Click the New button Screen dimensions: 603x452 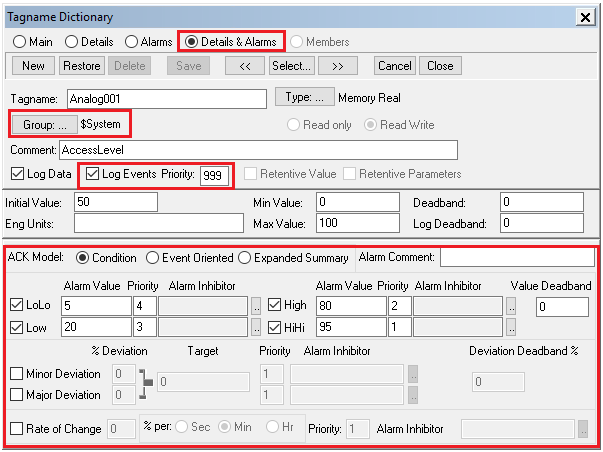pos(33,66)
